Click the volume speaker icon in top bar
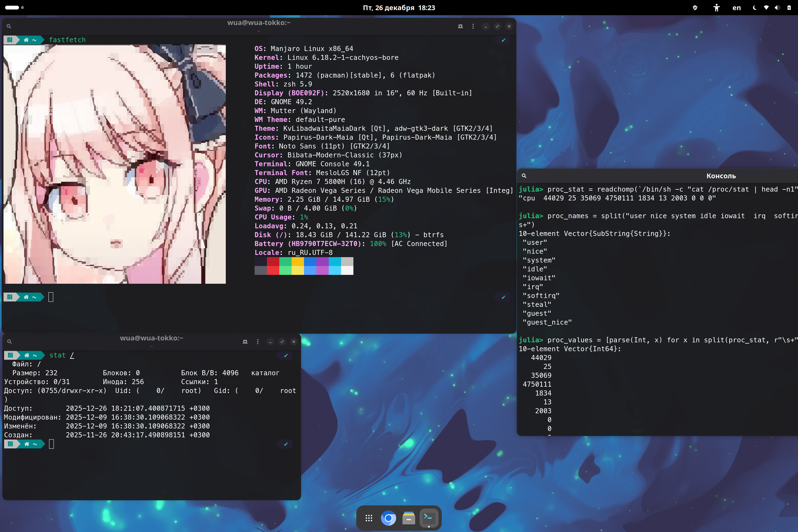Viewport: 798px width, 532px height. point(777,8)
